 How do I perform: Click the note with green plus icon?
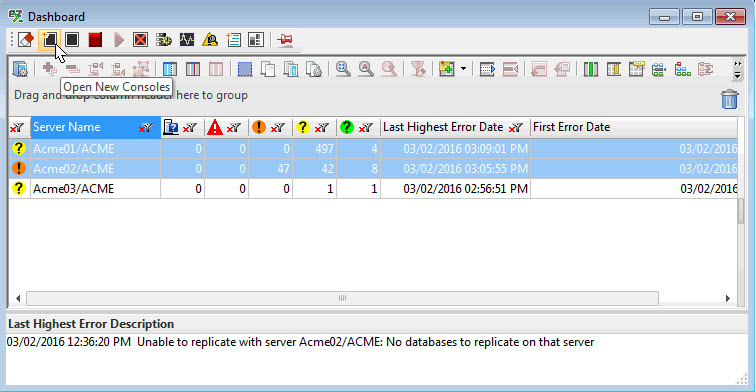[447, 69]
